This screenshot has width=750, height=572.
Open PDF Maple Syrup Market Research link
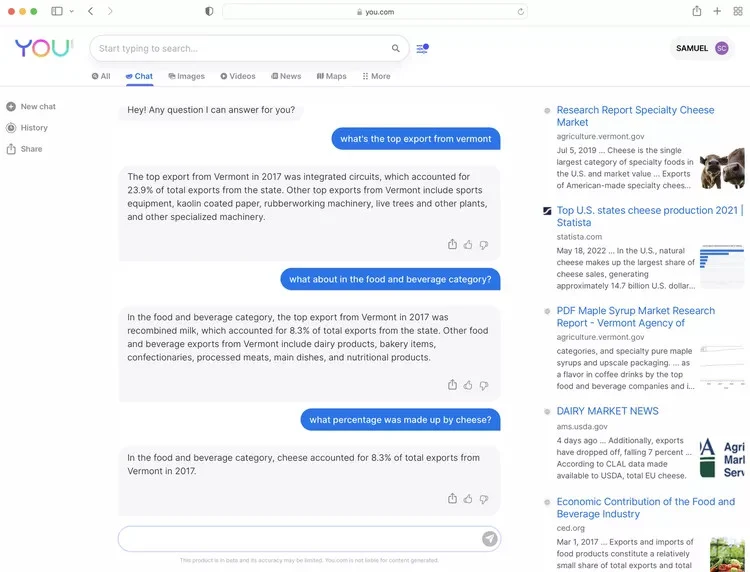(x=636, y=317)
